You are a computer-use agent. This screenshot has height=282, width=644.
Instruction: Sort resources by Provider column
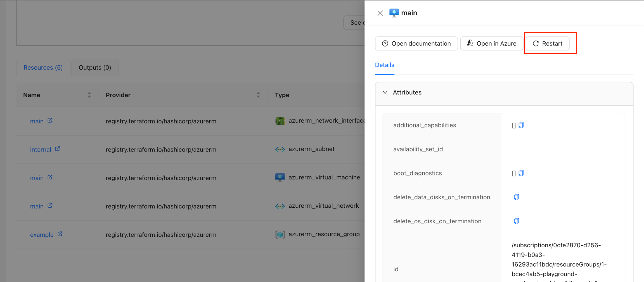(x=258, y=95)
